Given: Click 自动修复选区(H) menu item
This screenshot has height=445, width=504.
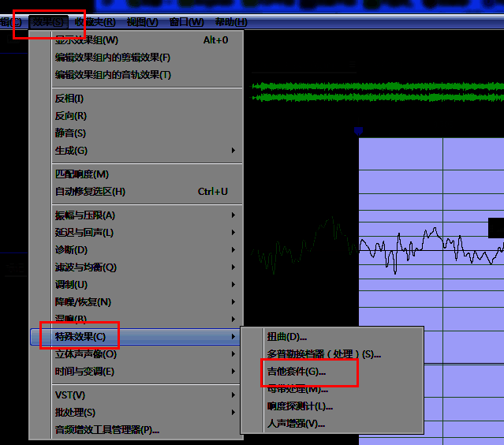Looking at the screenshot, I should click(90, 192).
